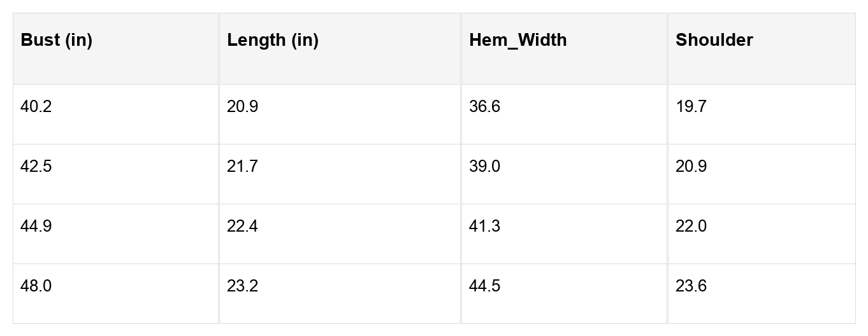Select the length cell 23.2
868x336 pixels.
coord(242,286)
